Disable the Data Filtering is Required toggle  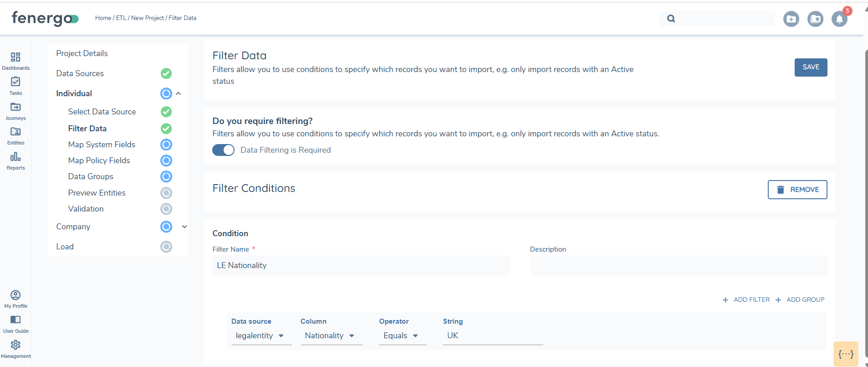pyautogui.click(x=223, y=150)
